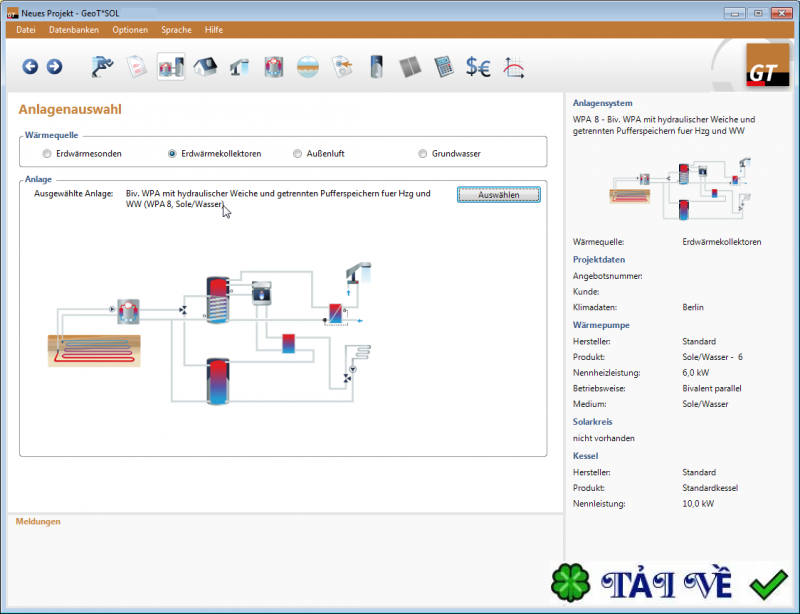Select Erdwärmesonden heat source
The image size is (800, 614).
coord(47,154)
